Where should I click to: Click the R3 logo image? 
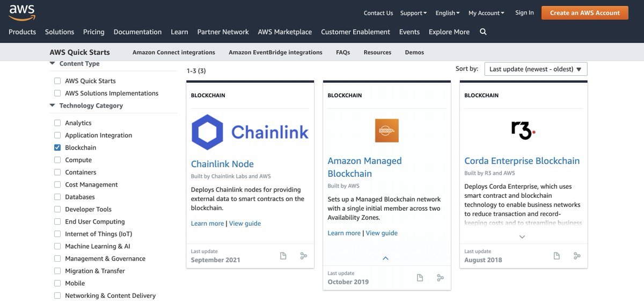[x=523, y=130]
